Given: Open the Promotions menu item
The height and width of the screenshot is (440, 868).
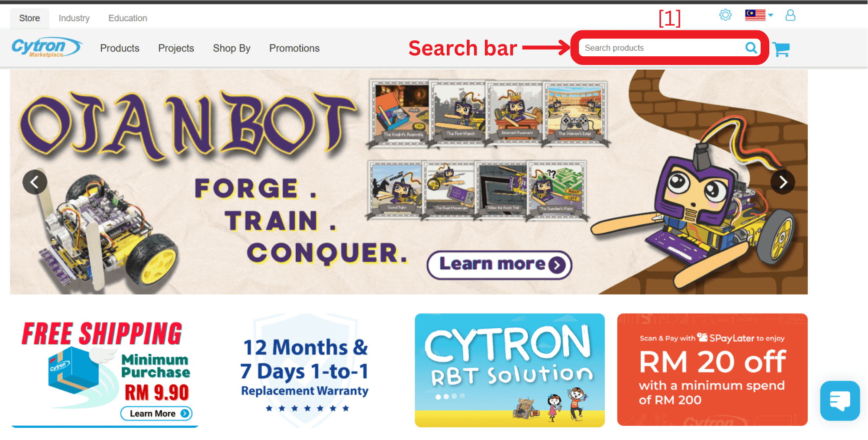Looking at the screenshot, I should pyautogui.click(x=294, y=48).
